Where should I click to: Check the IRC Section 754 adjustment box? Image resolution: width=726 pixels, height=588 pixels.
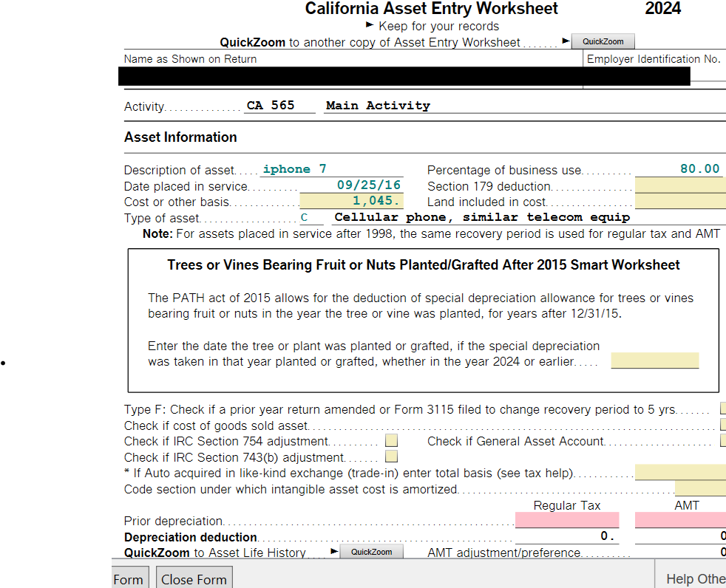click(392, 442)
